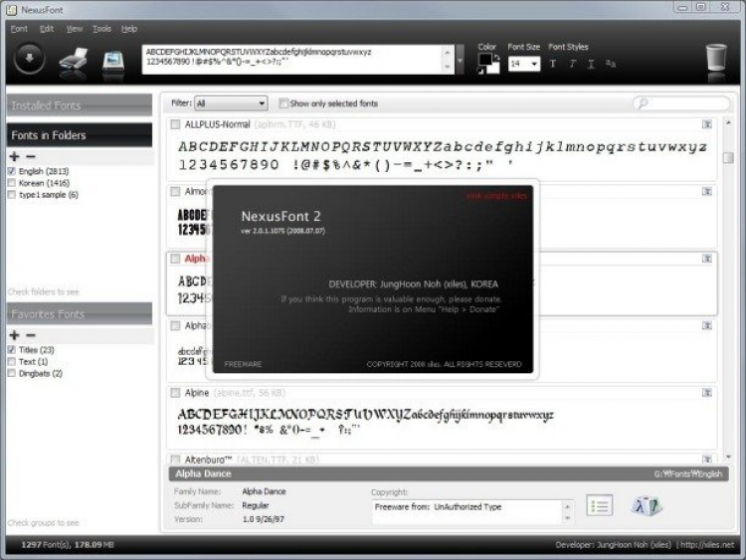746x560 pixels.
Task: Open the font properties list icon
Action: (x=600, y=505)
